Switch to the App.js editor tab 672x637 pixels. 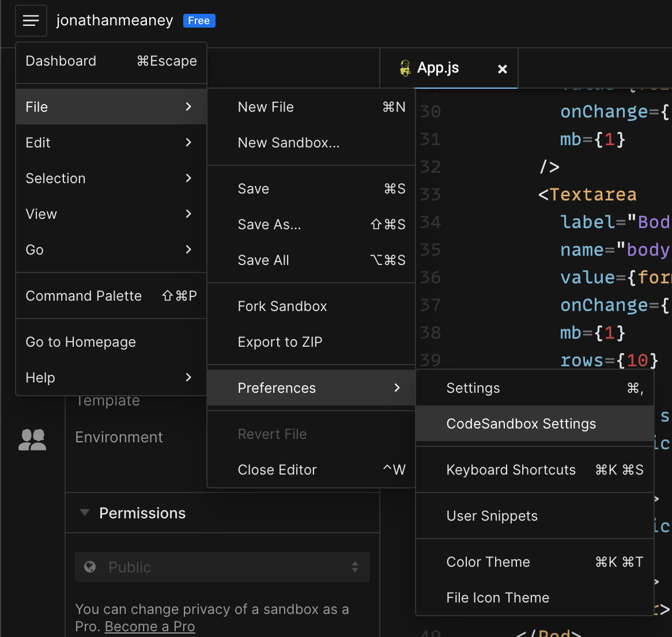click(x=438, y=68)
